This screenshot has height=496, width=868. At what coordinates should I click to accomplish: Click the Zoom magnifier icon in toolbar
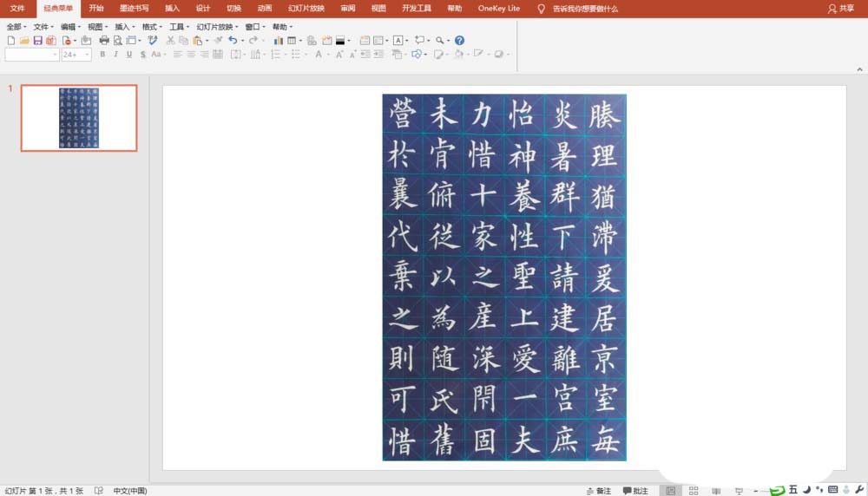tap(439, 41)
